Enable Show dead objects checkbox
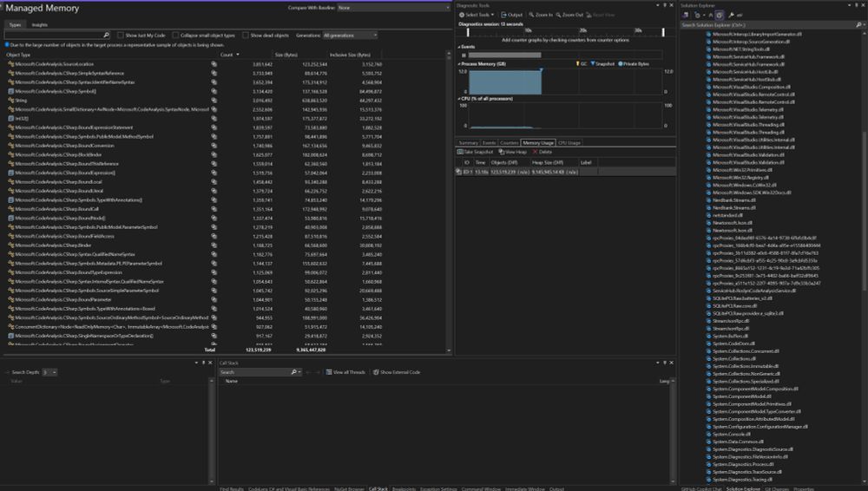Image resolution: width=868 pixels, height=491 pixels. (x=246, y=35)
